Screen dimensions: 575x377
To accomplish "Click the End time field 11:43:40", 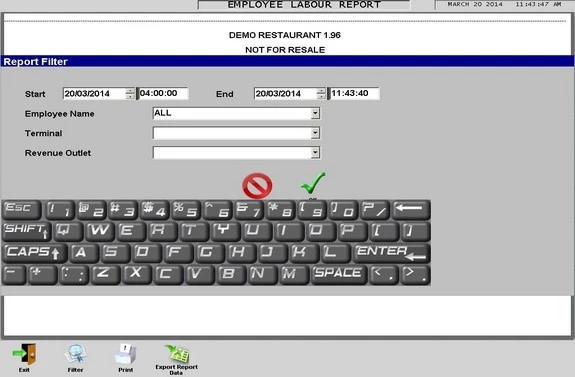I will pyautogui.click(x=354, y=94).
